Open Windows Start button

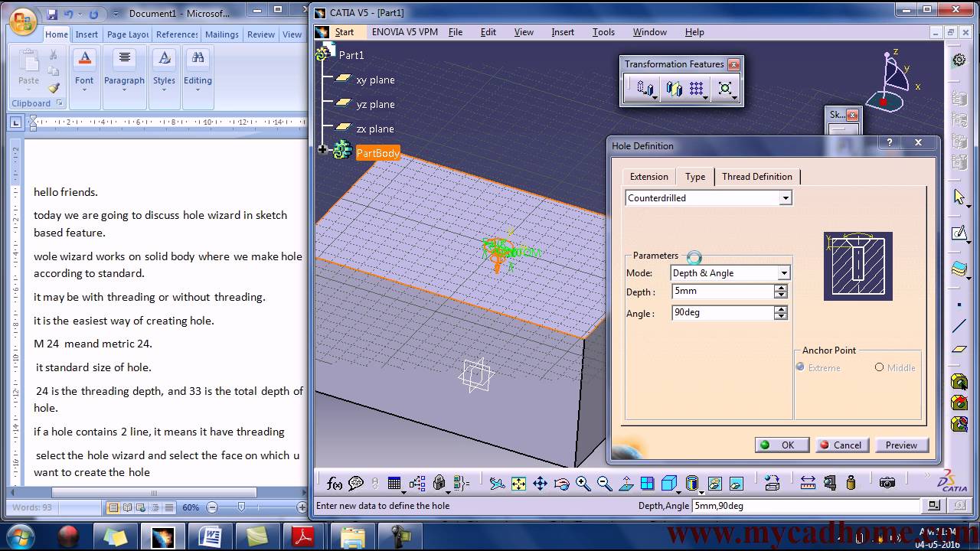click(x=22, y=536)
